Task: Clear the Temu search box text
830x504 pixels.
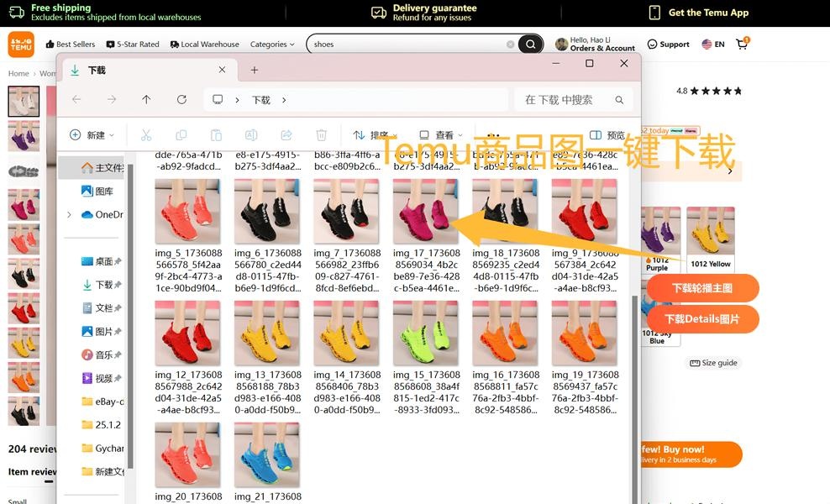Action: (510, 45)
